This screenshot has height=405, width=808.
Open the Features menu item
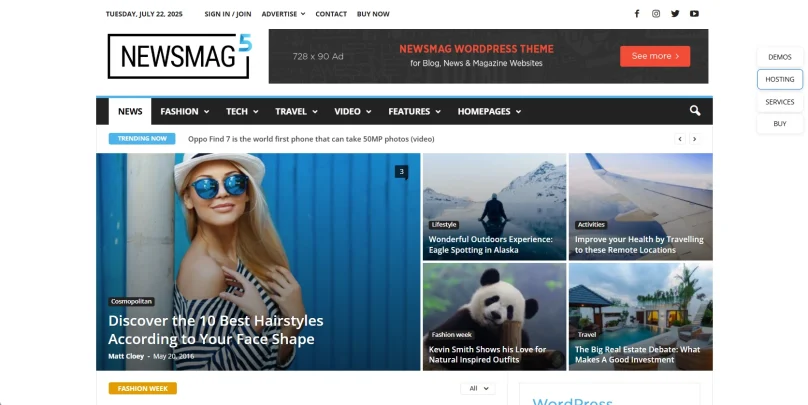[x=414, y=112]
